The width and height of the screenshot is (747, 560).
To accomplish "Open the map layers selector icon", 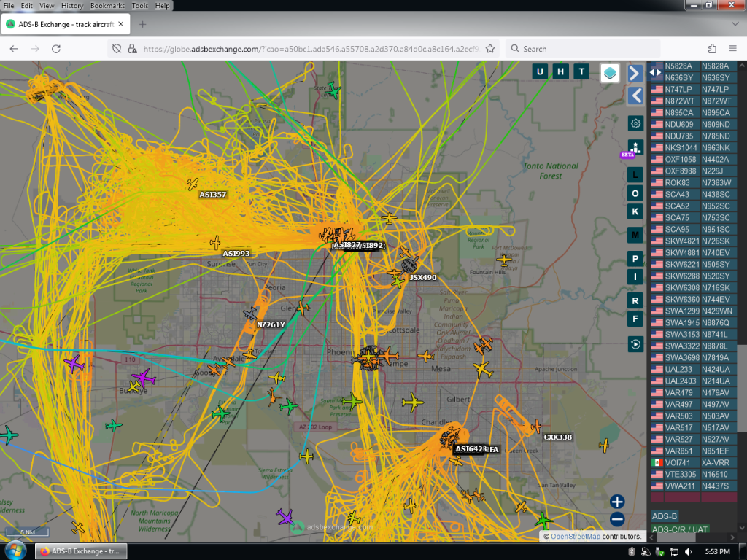I will click(609, 73).
